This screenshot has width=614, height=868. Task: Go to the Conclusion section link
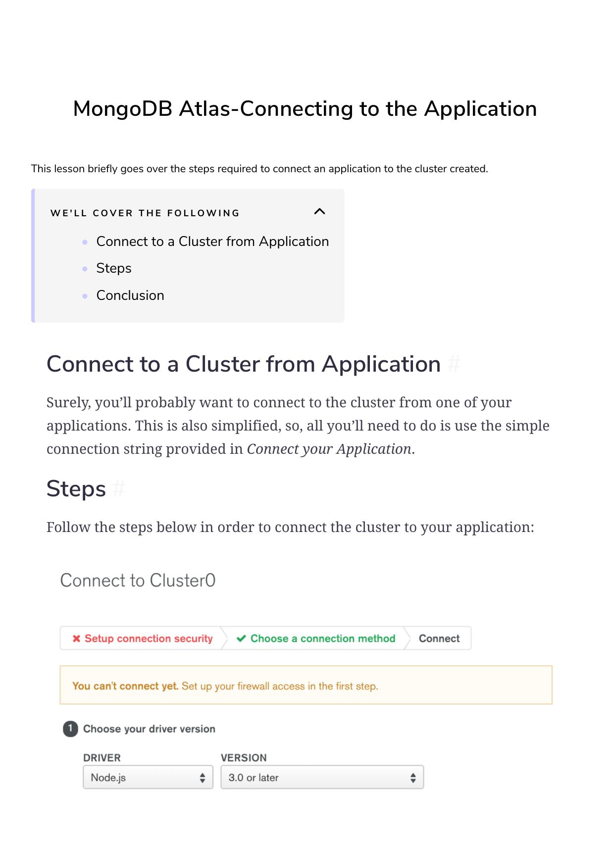point(130,295)
